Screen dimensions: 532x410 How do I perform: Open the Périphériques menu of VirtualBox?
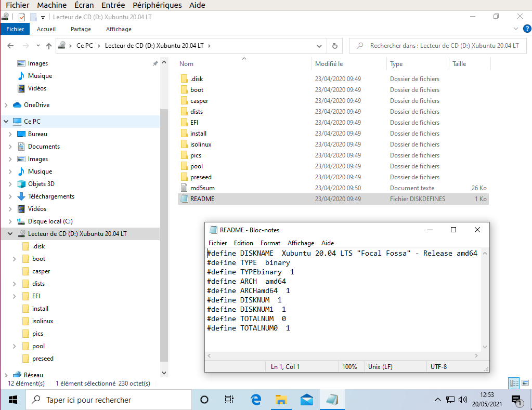point(157,5)
